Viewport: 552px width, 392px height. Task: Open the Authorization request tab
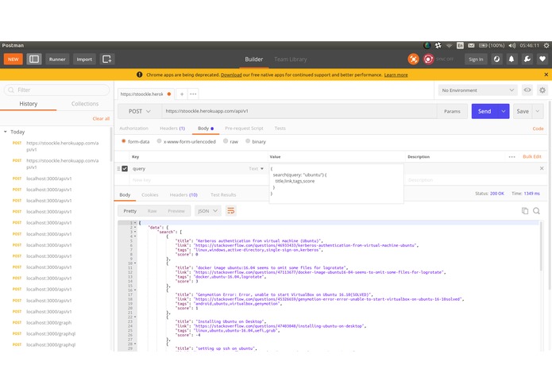point(133,129)
